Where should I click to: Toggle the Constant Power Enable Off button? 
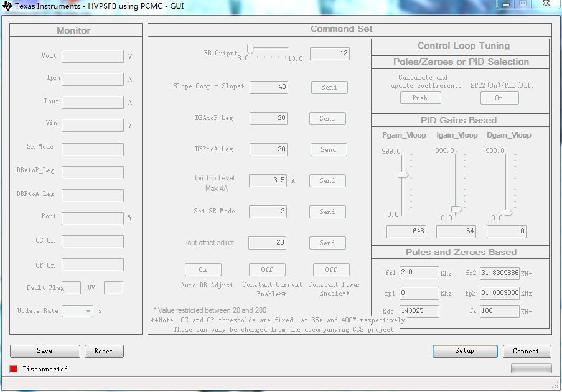[x=331, y=269]
